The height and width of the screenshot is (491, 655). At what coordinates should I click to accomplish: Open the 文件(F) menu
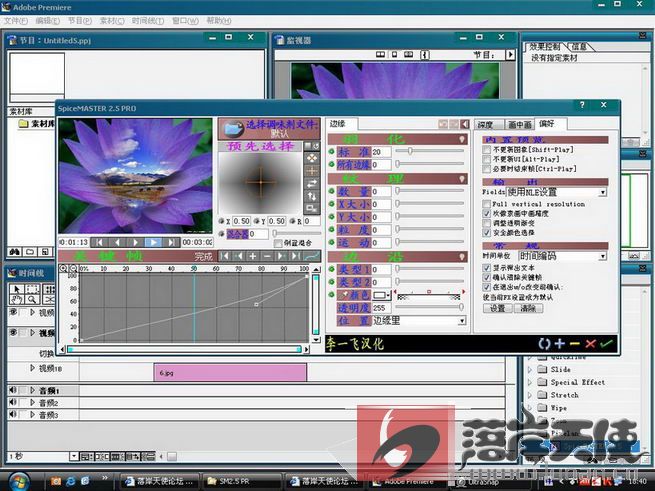pos(15,21)
